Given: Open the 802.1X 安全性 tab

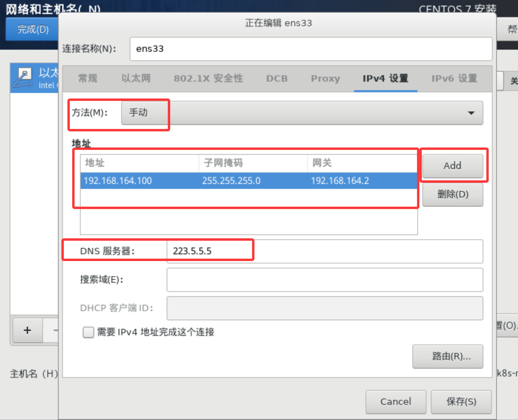Looking at the screenshot, I should pyautogui.click(x=208, y=78).
